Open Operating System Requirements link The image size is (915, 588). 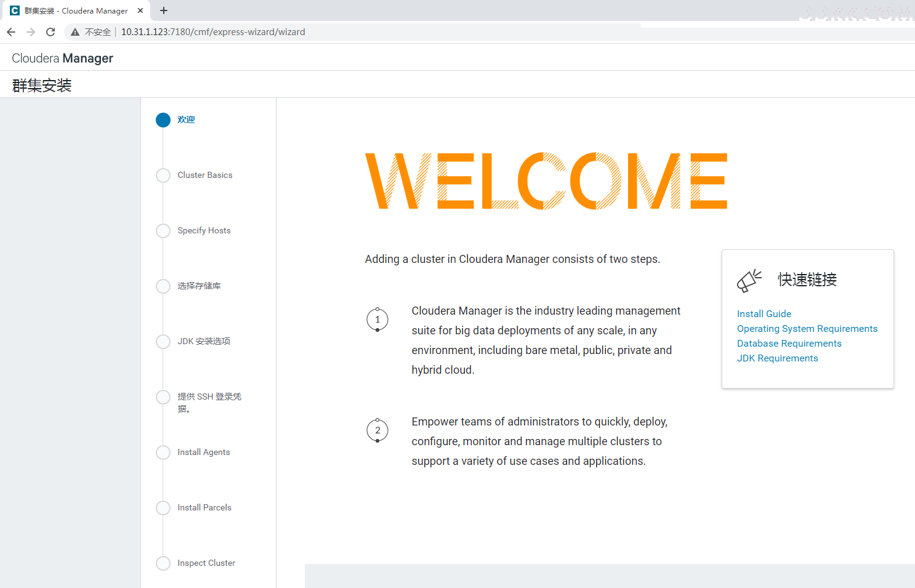[807, 329]
